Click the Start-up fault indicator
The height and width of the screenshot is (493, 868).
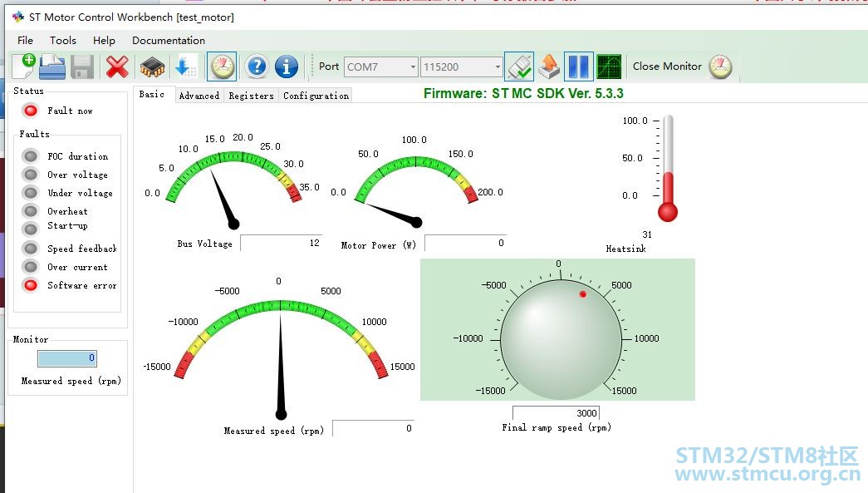point(31,229)
